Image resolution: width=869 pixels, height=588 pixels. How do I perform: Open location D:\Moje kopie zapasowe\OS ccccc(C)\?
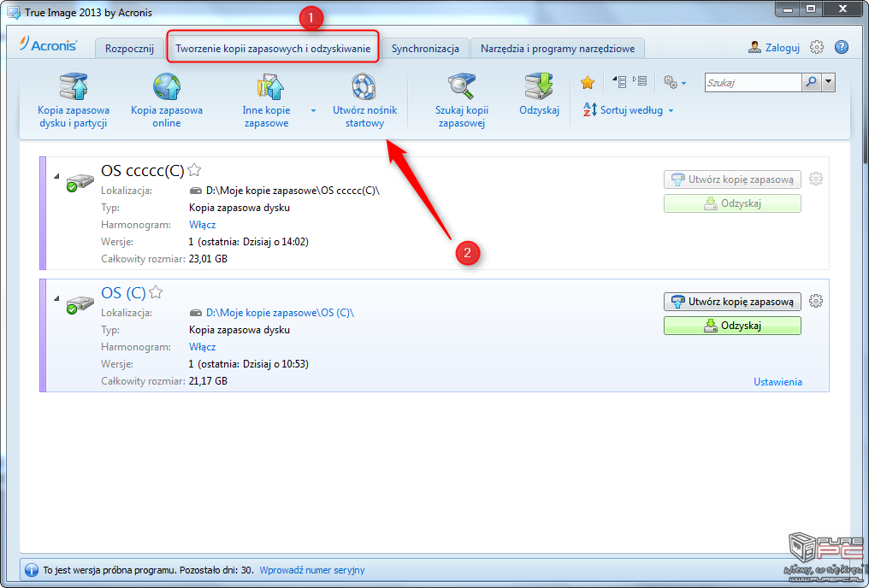293,191
